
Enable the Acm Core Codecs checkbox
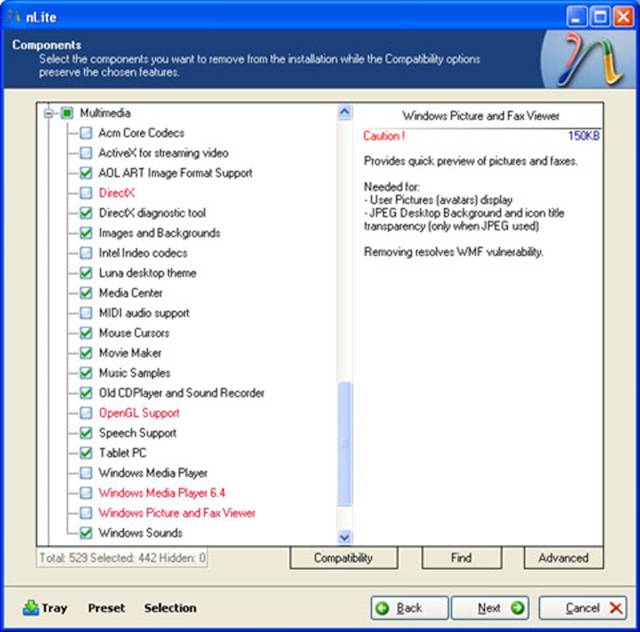coord(86,133)
